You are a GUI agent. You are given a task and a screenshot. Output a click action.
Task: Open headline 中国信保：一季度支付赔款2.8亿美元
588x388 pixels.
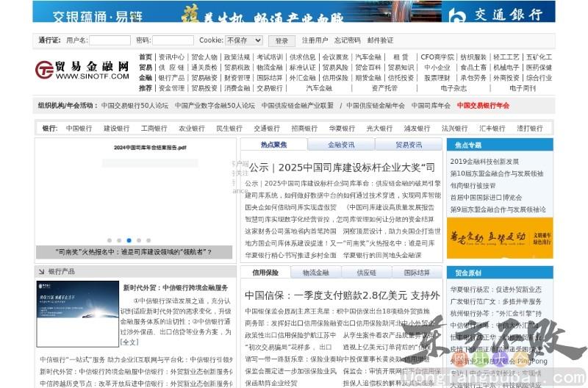pyautogui.click(x=343, y=296)
